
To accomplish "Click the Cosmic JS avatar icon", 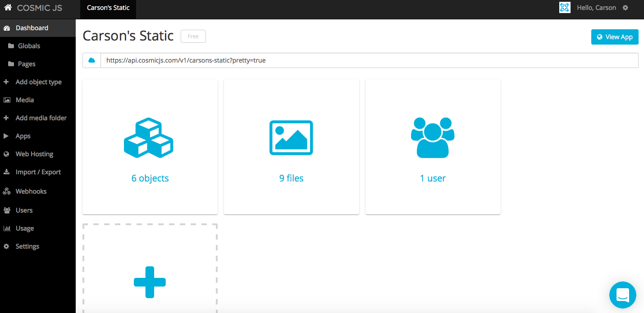I will (565, 8).
